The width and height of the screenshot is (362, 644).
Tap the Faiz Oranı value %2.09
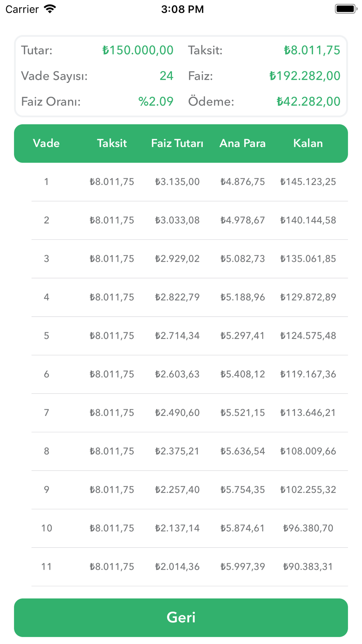click(x=156, y=102)
